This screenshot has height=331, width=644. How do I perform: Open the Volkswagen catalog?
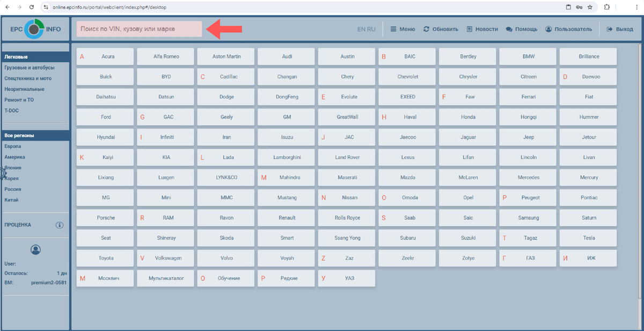pos(165,258)
